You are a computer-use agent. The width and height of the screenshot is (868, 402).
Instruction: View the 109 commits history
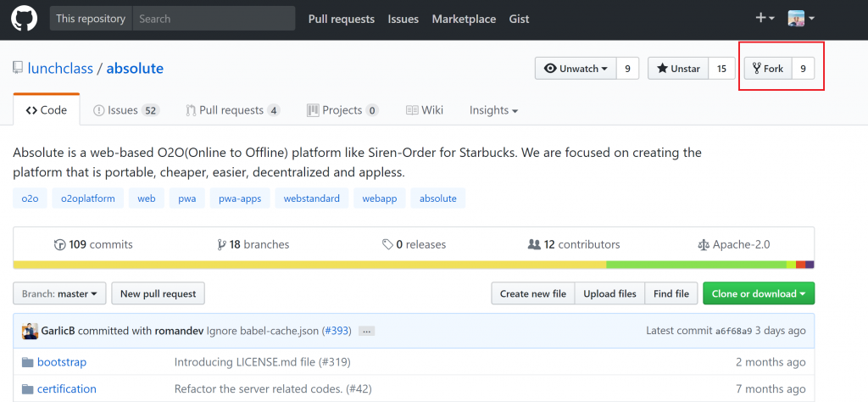pyautogui.click(x=93, y=244)
